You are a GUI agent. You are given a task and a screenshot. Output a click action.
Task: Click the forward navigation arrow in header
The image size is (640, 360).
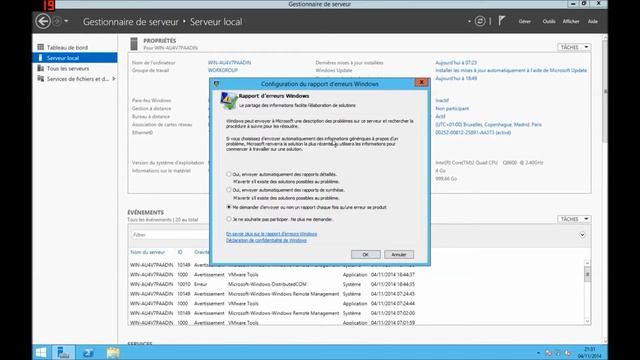click(x=58, y=21)
